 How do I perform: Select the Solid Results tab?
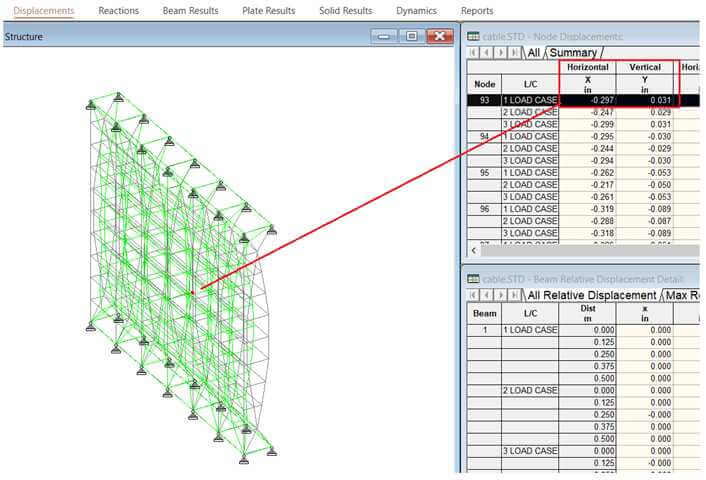coord(346,11)
